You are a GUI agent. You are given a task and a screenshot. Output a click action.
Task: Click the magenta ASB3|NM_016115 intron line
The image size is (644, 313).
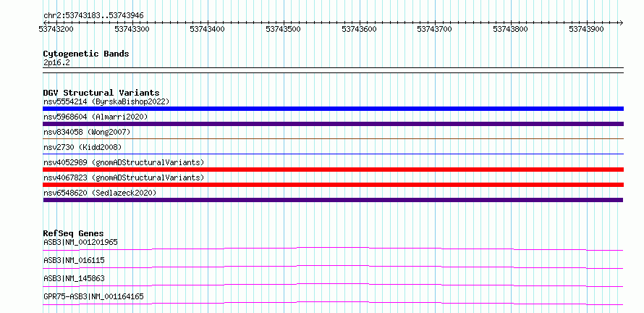(333, 267)
